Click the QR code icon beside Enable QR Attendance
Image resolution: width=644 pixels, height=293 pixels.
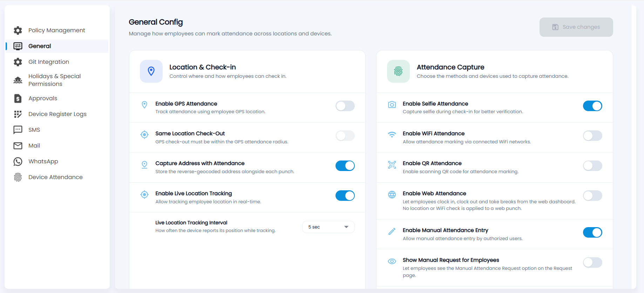[392, 165]
